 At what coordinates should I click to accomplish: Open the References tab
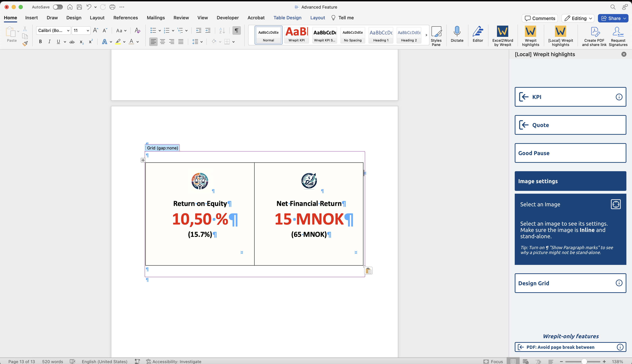coord(126,18)
